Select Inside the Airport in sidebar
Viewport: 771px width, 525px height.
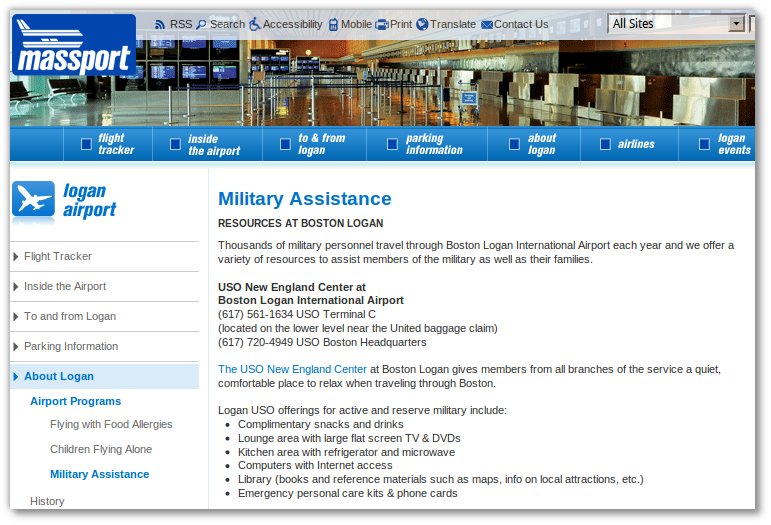[x=65, y=287]
